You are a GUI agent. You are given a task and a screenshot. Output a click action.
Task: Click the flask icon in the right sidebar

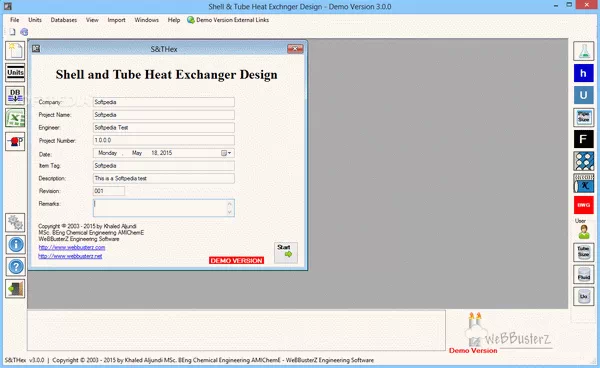584,51
